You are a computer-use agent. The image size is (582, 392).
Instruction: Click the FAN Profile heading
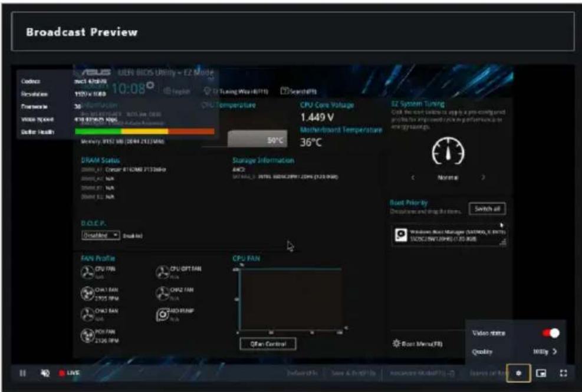(98, 258)
